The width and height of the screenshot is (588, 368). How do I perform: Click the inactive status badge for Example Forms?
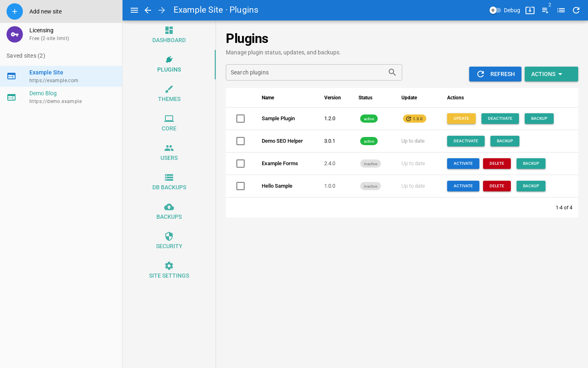pyautogui.click(x=370, y=164)
